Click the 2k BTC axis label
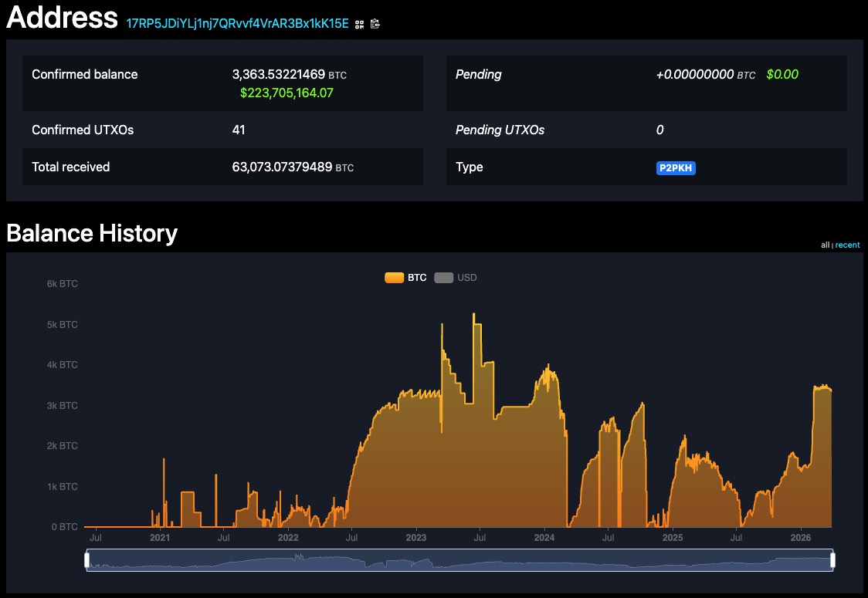Viewport: 868px width, 598px height. [x=62, y=446]
